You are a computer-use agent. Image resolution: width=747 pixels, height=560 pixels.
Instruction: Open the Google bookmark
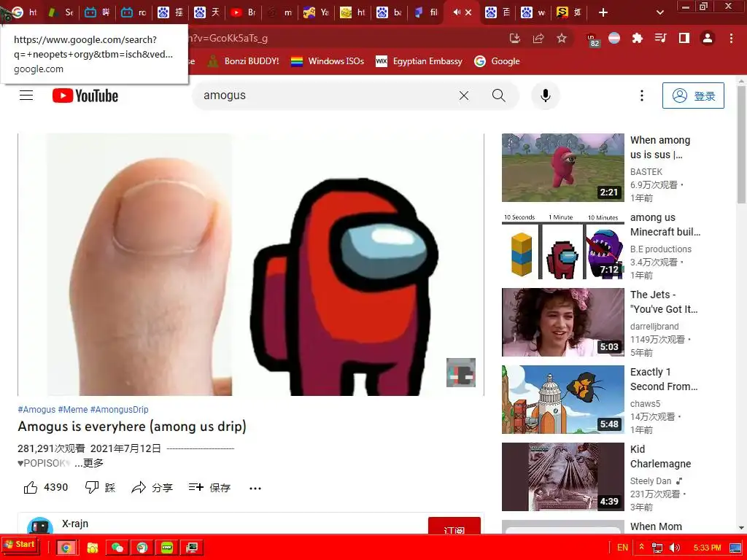497,61
